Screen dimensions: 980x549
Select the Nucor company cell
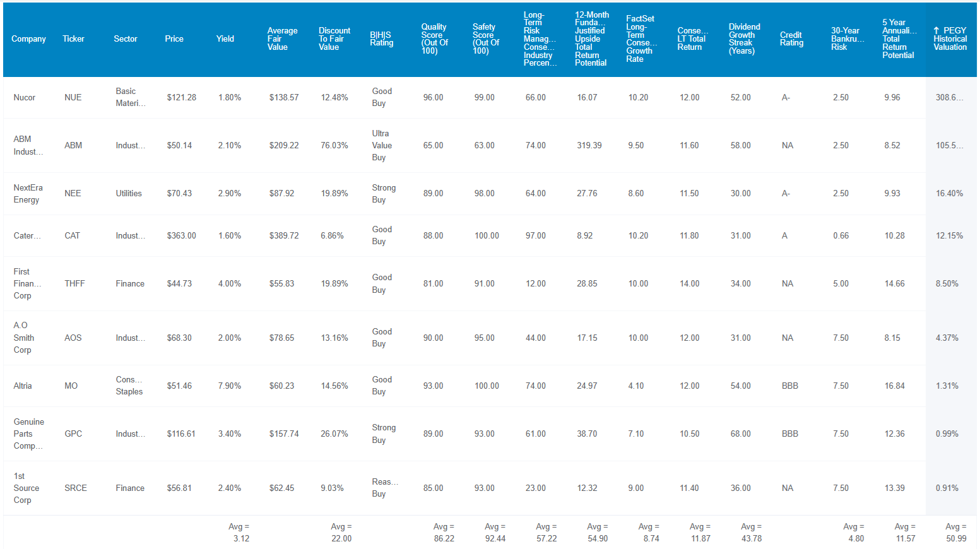[25, 98]
